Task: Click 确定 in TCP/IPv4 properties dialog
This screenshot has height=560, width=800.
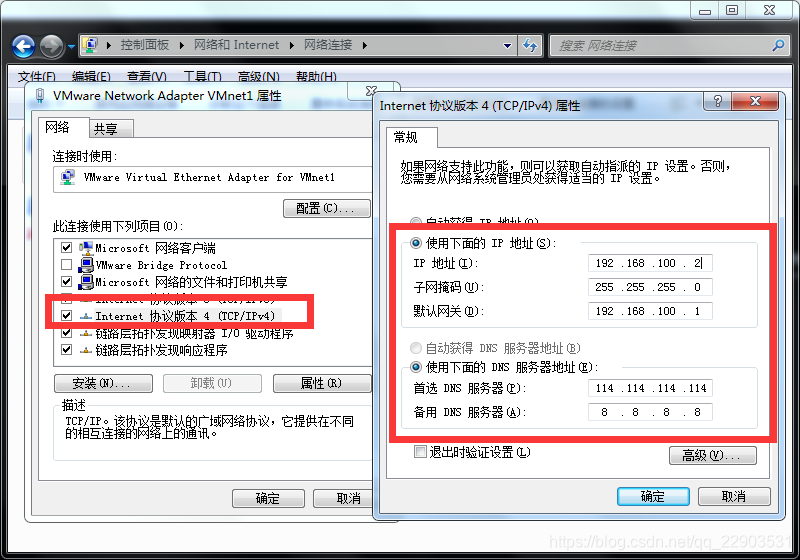Action: point(653,496)
